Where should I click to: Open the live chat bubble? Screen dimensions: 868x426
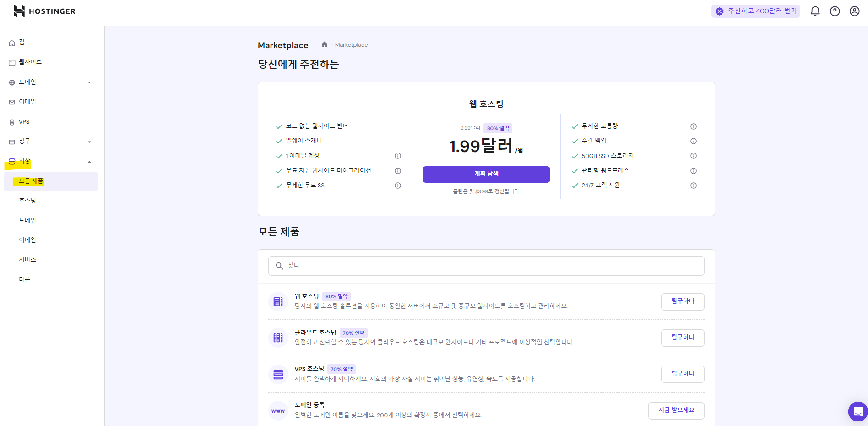point(858,411)
